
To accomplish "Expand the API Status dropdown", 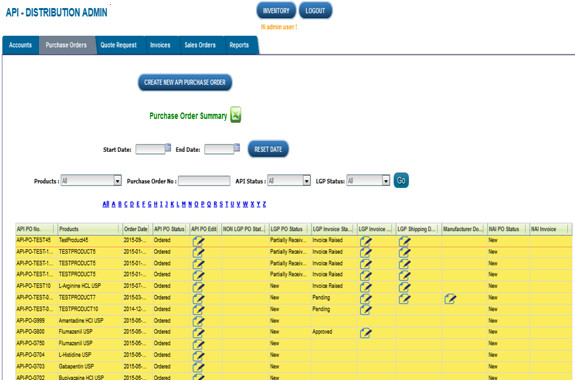I will click(307, 180).
